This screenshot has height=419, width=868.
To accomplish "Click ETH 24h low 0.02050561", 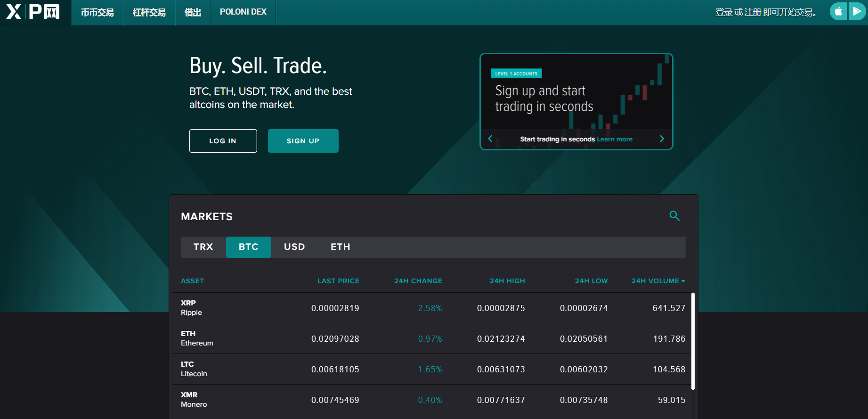I will [584, 339].
